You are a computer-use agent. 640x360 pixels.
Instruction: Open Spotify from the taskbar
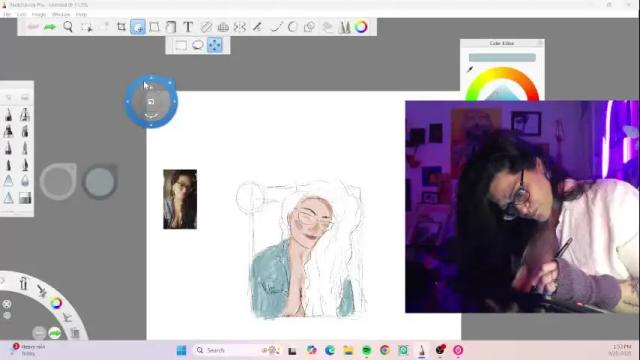(367, 350)
